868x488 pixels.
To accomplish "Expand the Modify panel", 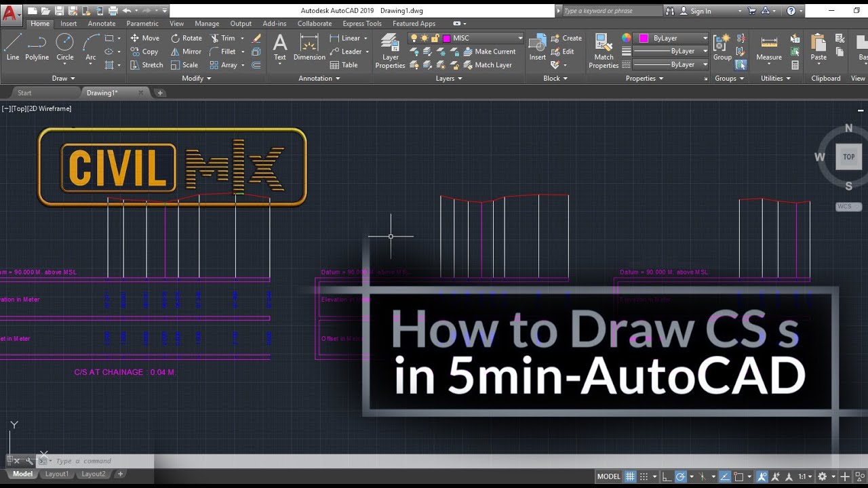I will pyautogui.click(x=197, y=79).
